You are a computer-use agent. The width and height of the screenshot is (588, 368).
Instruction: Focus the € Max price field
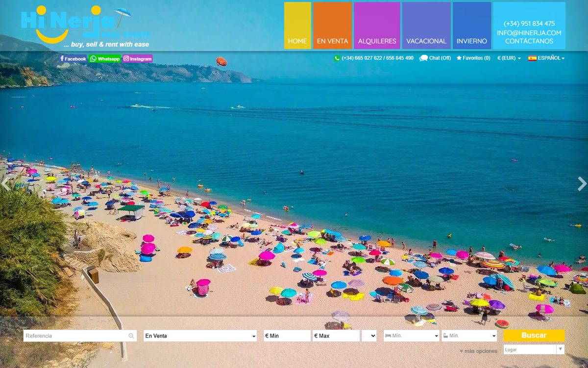(336, 336)
